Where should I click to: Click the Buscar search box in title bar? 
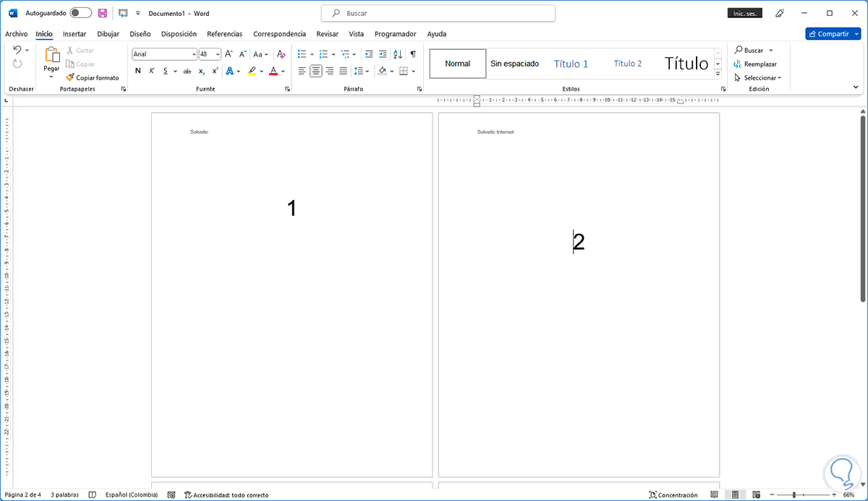coord(438,13)
